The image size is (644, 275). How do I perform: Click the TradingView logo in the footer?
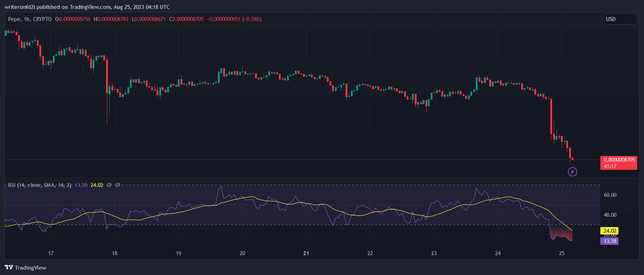pos(26,268)
